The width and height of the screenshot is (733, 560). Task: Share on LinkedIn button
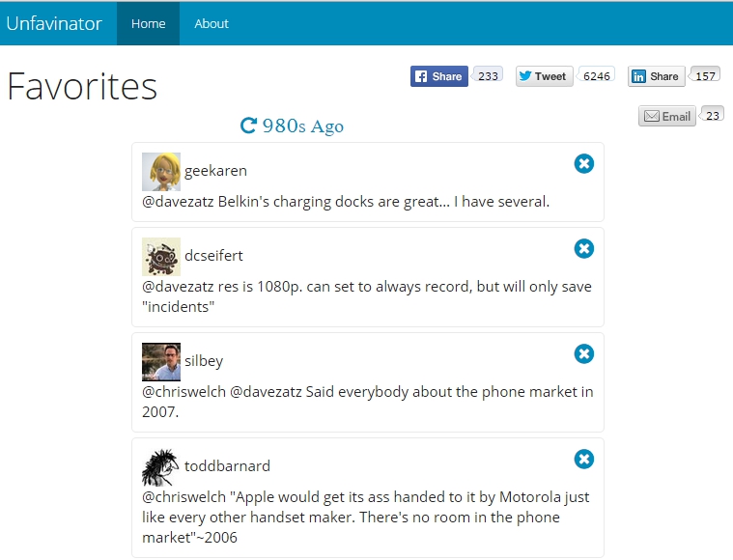pos(657,76)
